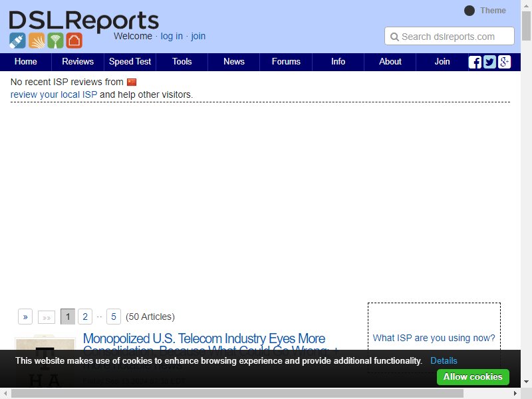Viewport: 532px width, 399px height.
Task: Click the Allow cookies button
Action: pyautogui.click(x=473, y=377)
